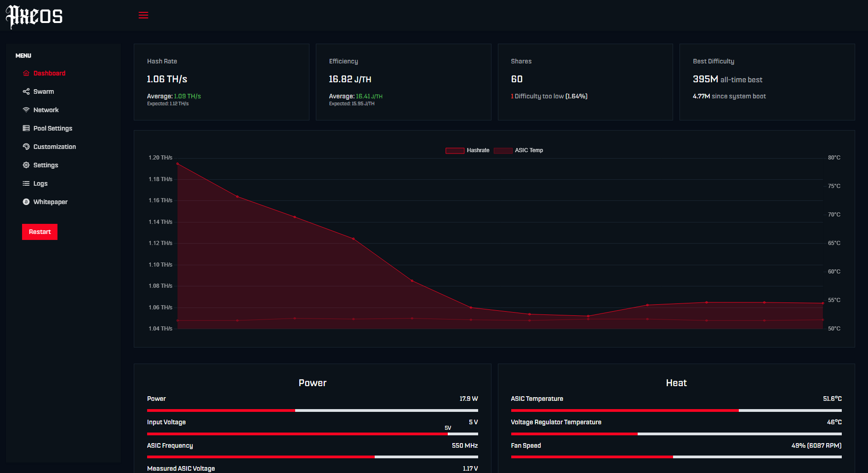Click the Swarm share icon
Screen dimensions: 868x473
pos(26,91)
